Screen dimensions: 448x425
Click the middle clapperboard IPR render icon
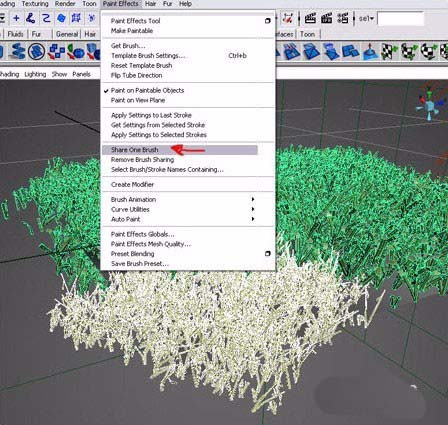click(x=326, y=18)
